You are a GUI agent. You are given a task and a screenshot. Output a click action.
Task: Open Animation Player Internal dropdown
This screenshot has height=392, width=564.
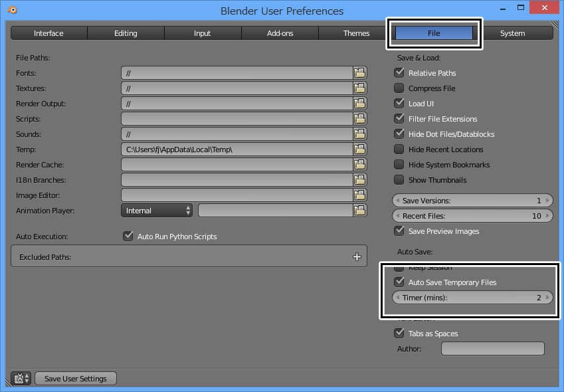(157, 211)
